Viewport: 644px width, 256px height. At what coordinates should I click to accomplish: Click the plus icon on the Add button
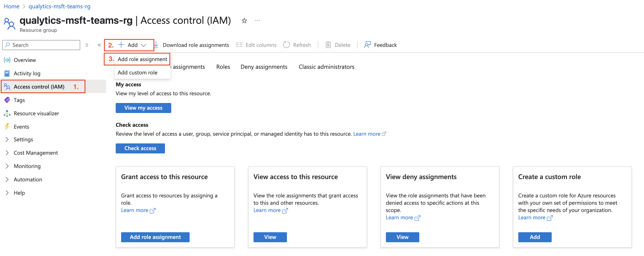pos(121,45)
